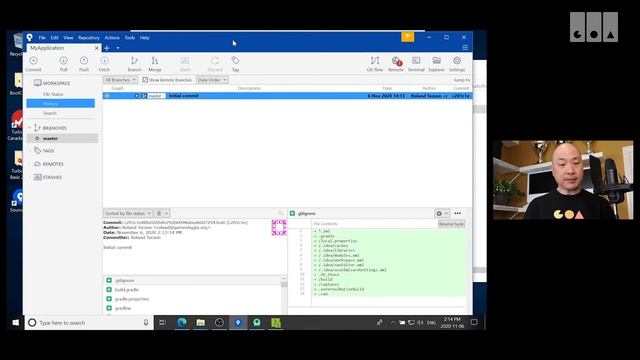Click the REMOTES sidebar section
Viewport: 640px width, 360px height.
[53, 164]
